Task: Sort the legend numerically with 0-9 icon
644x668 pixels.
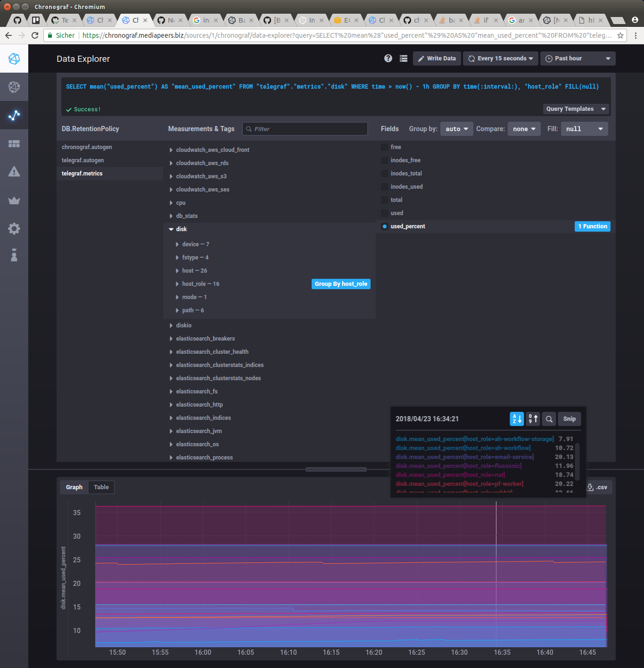Action: click(532, 418)
